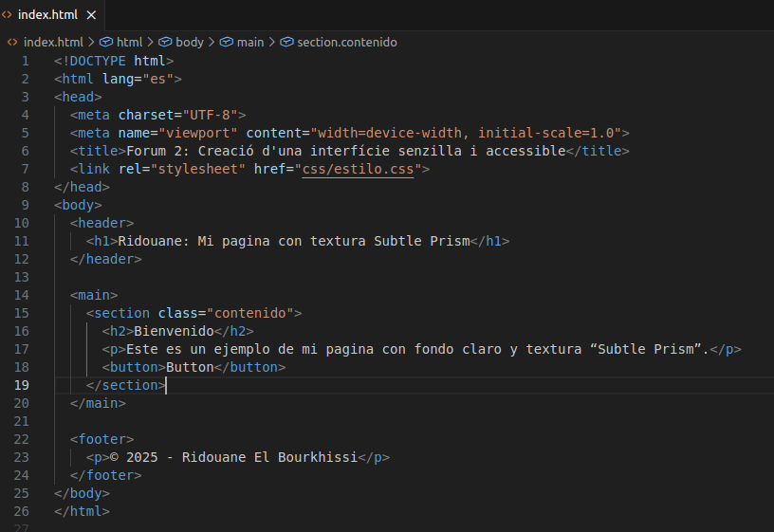Place cursor on the word Button on line 18
The width and height of the screenshot is (774, 532).
[x=190, y=367]
